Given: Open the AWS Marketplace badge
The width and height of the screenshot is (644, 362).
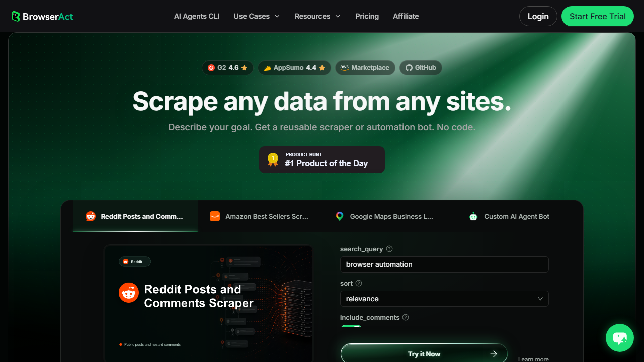Looking at the screenshot, I should pos(365,68).
